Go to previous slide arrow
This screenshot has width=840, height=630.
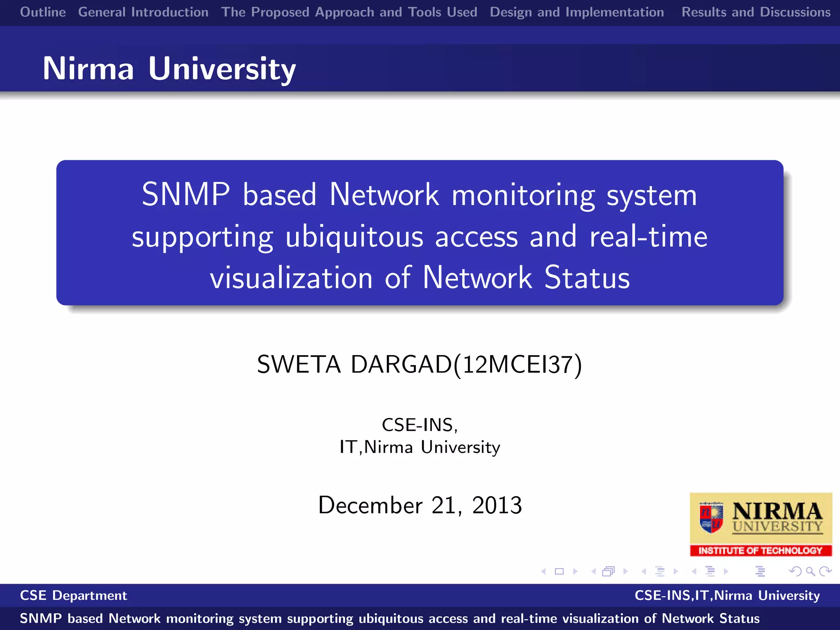pyautogui.click(x=543, y=571)
